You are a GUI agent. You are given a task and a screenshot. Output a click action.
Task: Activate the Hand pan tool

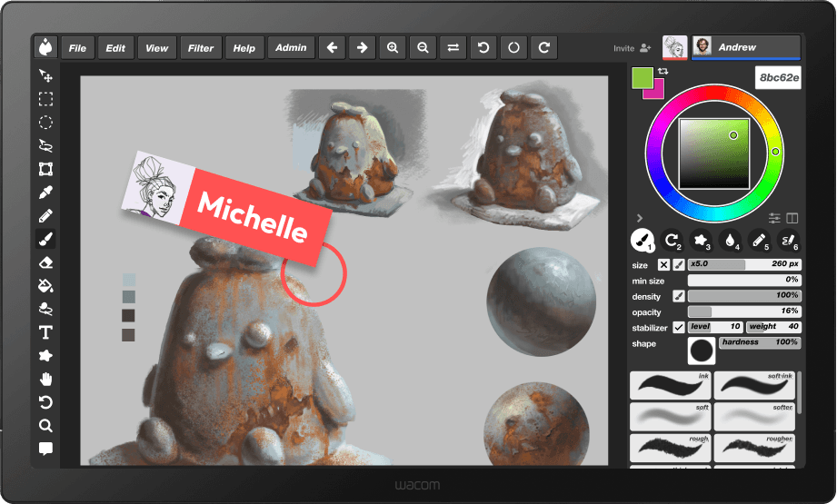point(45,379)
